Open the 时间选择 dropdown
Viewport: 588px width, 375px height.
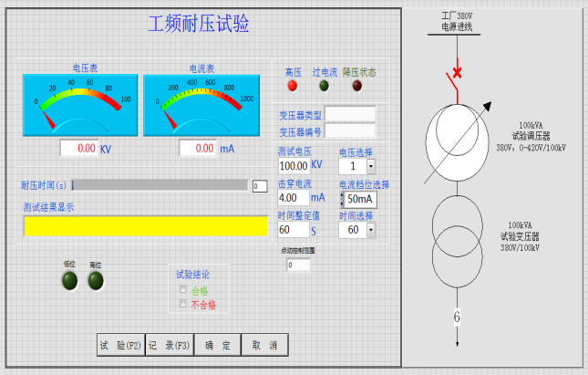point(370,231)
